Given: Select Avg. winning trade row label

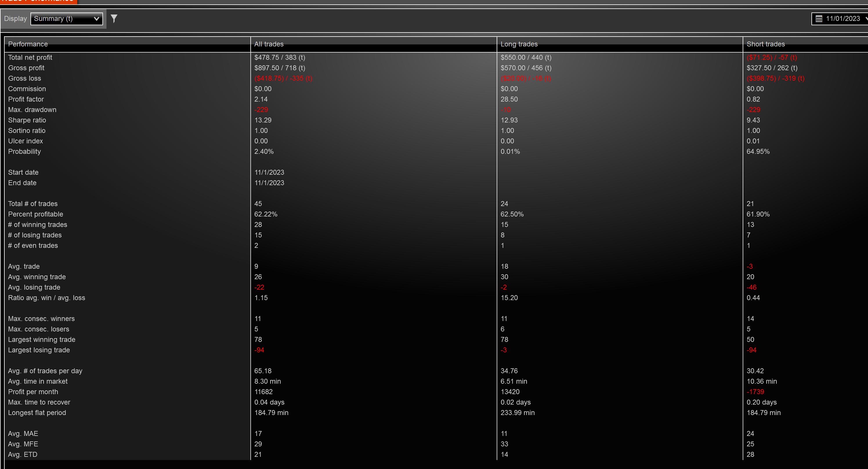Looking at the screenshot, I should [37, 277].
